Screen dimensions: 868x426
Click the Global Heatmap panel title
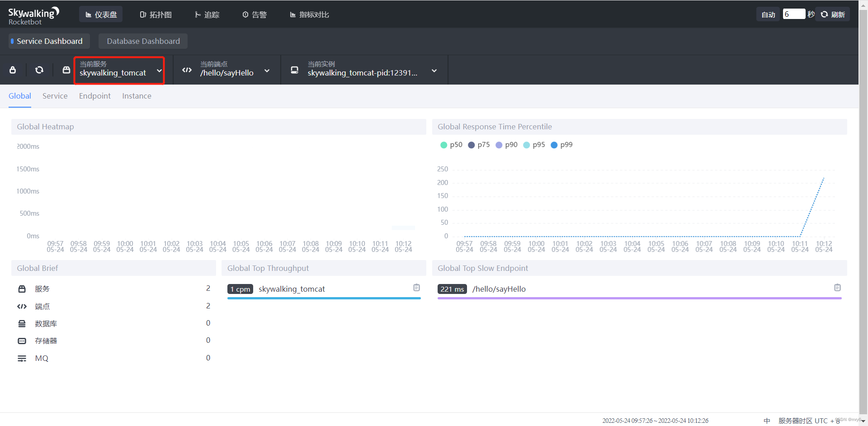(x=45, y=127)
